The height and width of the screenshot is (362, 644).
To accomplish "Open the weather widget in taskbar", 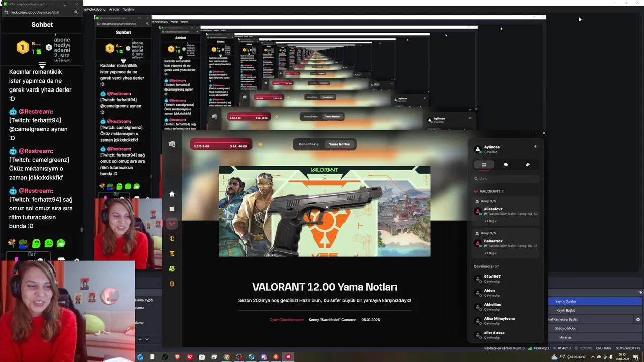I will tap(569, 357).
